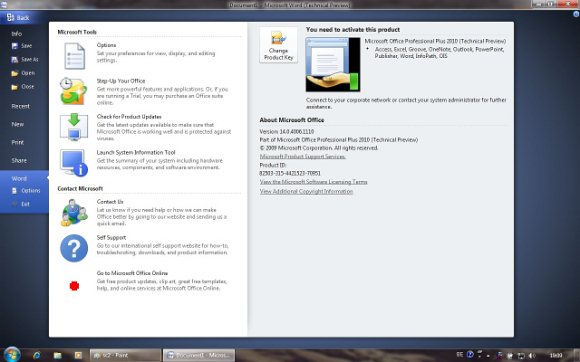The image size is (580, 362).
Task: Click the Office product activation thumbnail image
Action: coord(333,64)
